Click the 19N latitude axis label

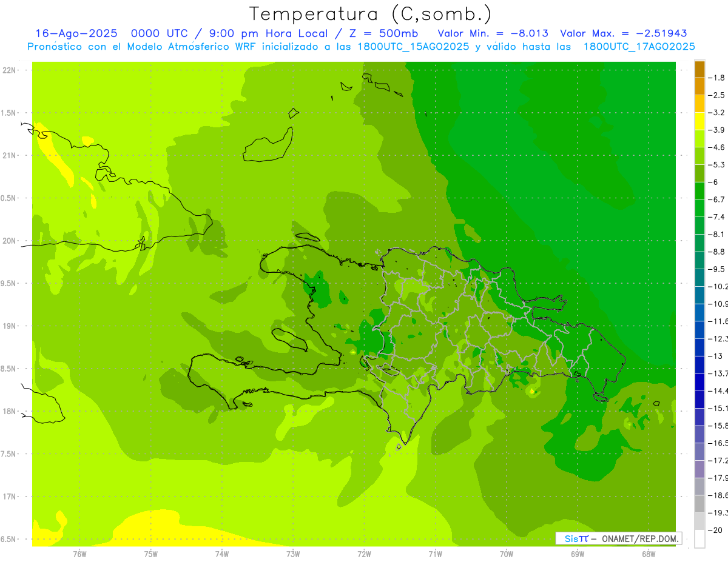[8, 326]
